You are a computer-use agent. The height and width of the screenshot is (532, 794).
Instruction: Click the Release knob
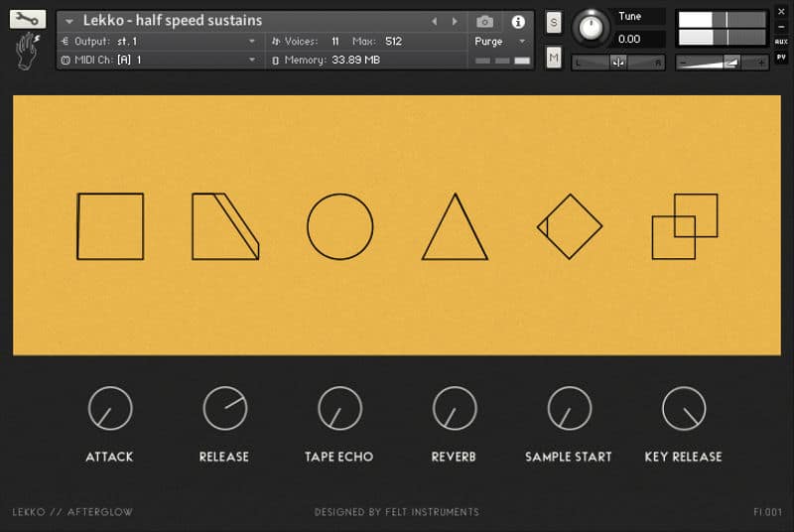click(x=225, y=408)
